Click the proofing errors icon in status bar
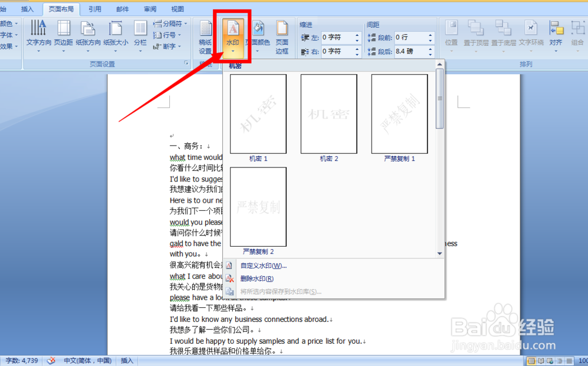 [x=51, y=360]
